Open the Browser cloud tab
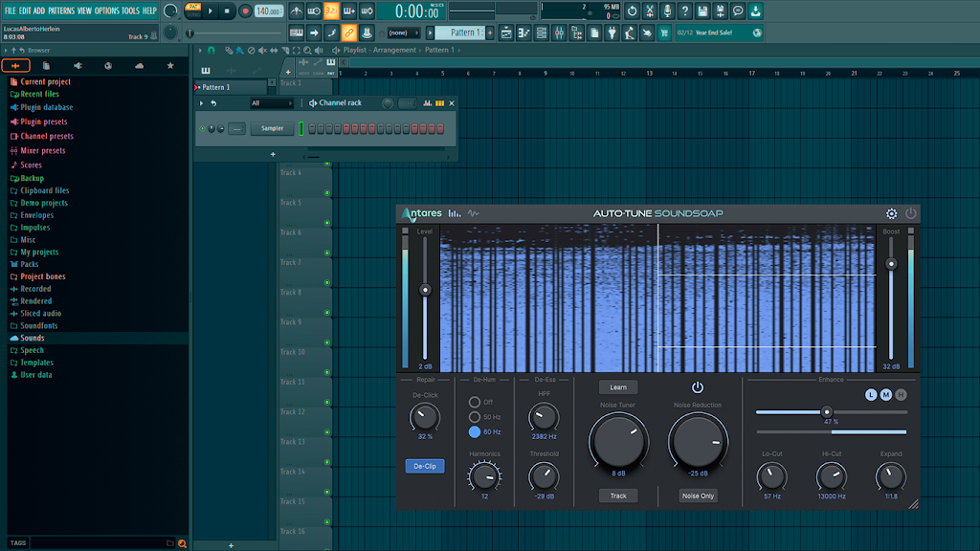 139,66
